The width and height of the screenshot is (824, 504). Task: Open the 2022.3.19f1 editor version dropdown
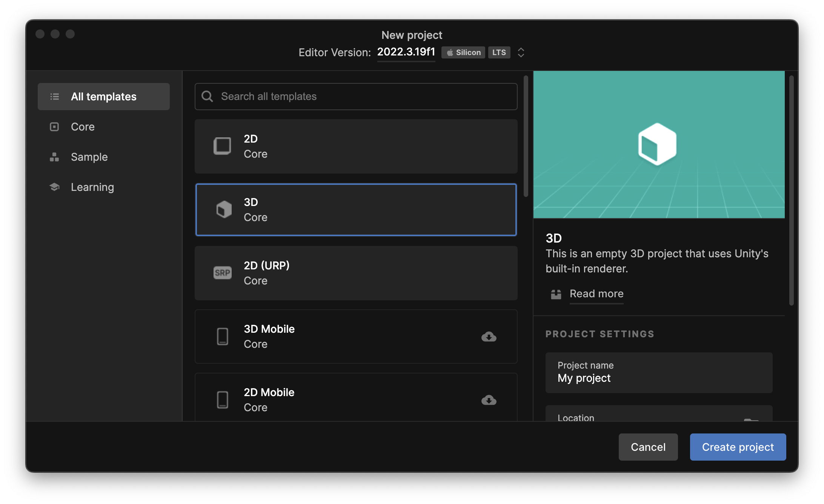(406, 52)
